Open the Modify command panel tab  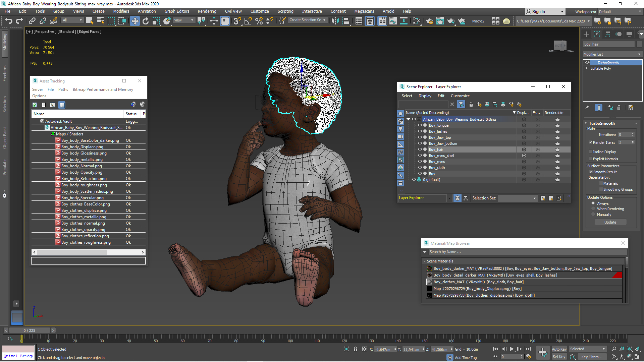pyautogui.click(x=597, y=34)
